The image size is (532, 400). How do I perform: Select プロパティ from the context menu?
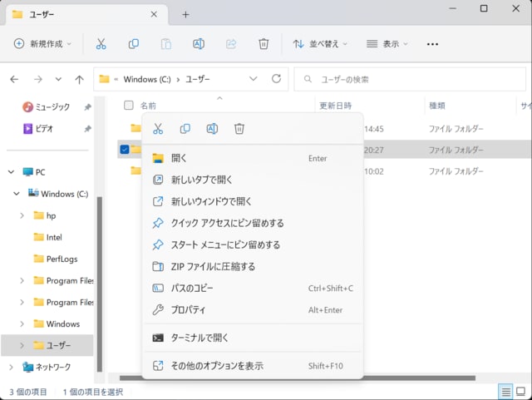tap(188, 310)
